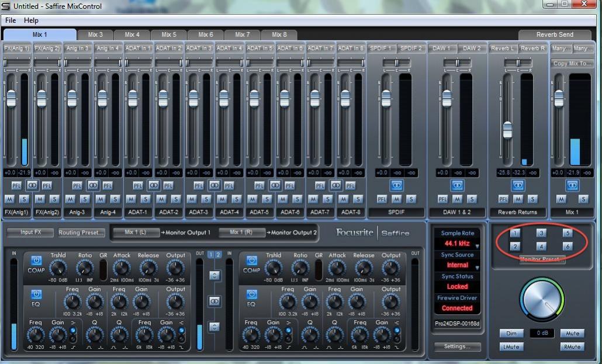602x364 pixels.
Task: Enable PFL on the Anlg-3 channel
Action: click(77, 186)
